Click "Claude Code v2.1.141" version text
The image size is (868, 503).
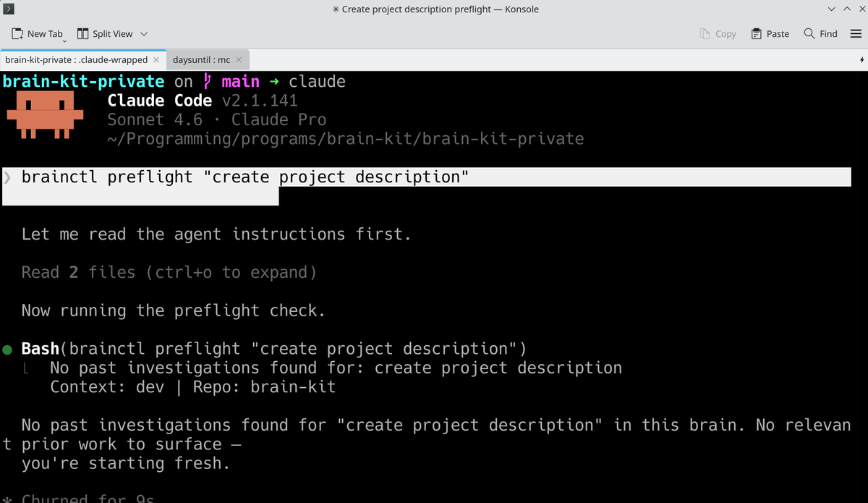tap(203, 101)
